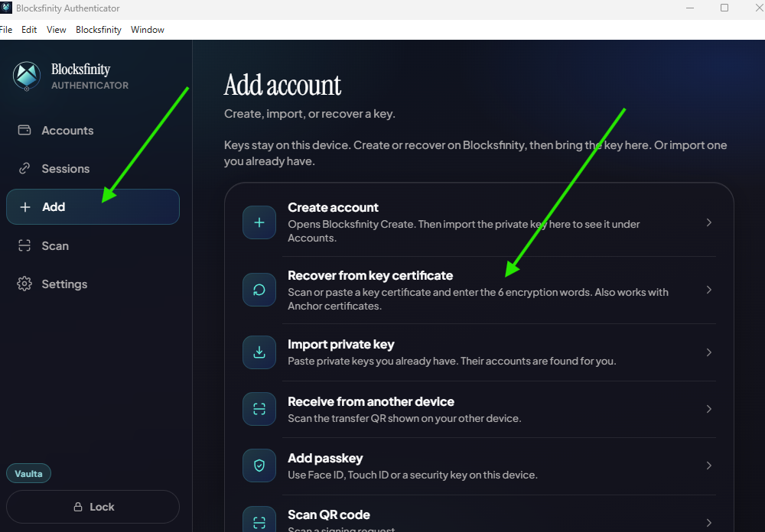The height and width of the screenshot is (532, 765).
Task: Choose Add passkey title
Action: (325, 459)
